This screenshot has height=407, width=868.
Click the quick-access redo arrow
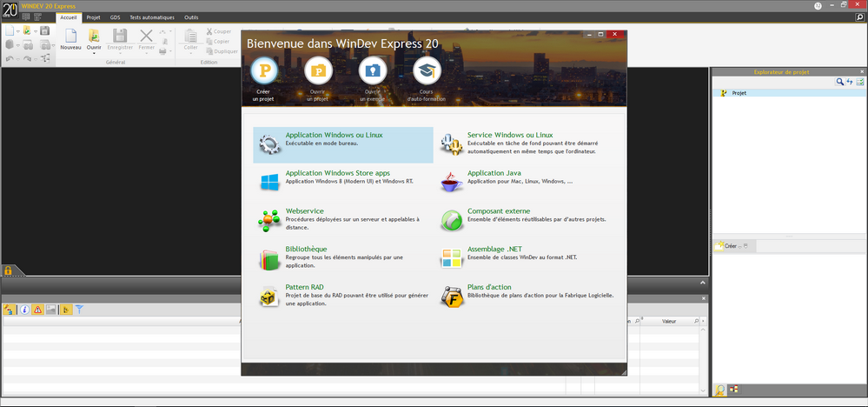pyautogui.click(x=28, y=58)
